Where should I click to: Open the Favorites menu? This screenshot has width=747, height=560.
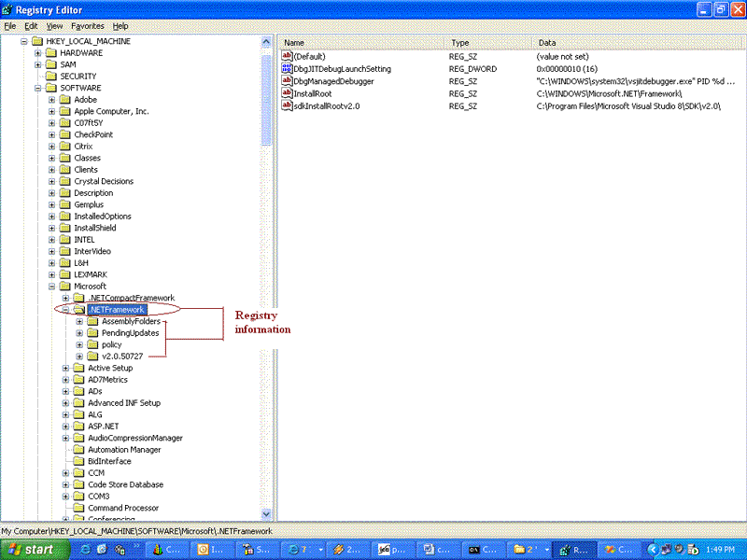[x=88, y=26]
